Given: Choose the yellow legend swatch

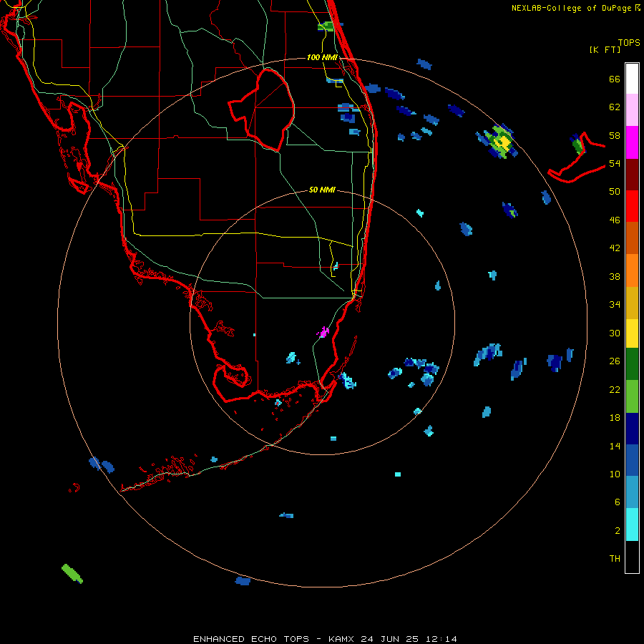Looking at the screenshot, I should click(632, 333).
